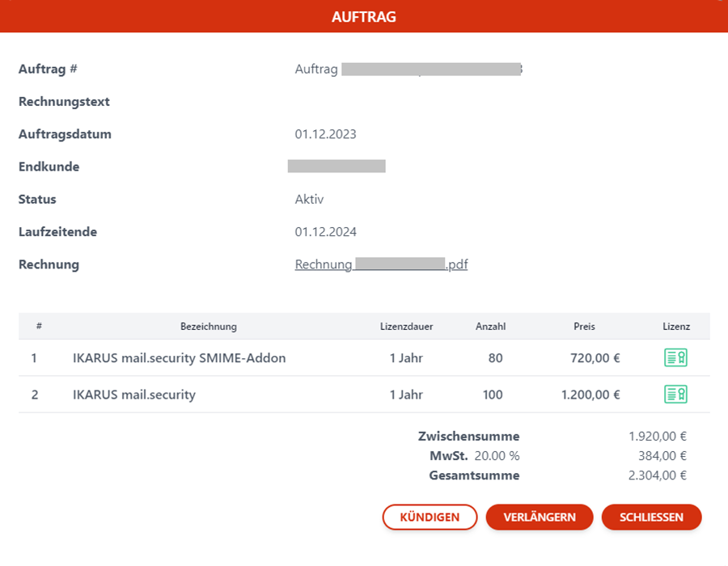Click the IKARUS mail.security SMIME-Addon name
The height and width of the screenshot is (566, 728).
click(x=180, y=358)
